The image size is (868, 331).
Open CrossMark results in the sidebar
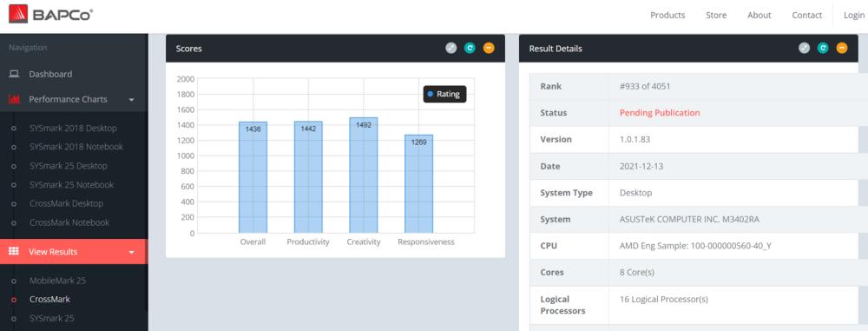[x=49, y=300]
